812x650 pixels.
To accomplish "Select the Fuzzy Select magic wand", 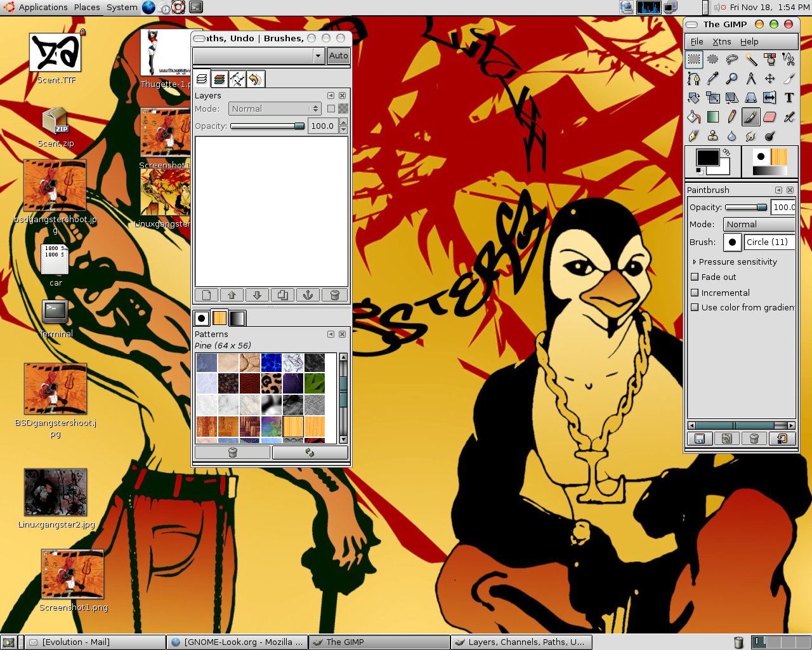I will click(x=751, y=60).
